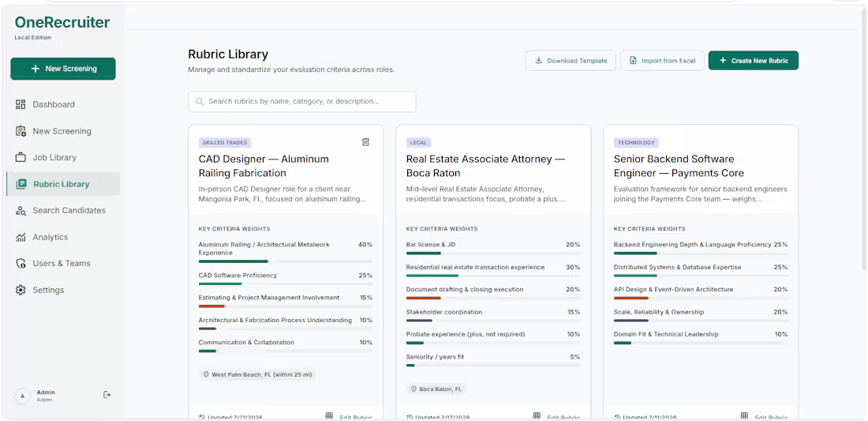Viewport: 868px width, 421px height.
Task: Click the rubric search input field
Action: point(301,102)
